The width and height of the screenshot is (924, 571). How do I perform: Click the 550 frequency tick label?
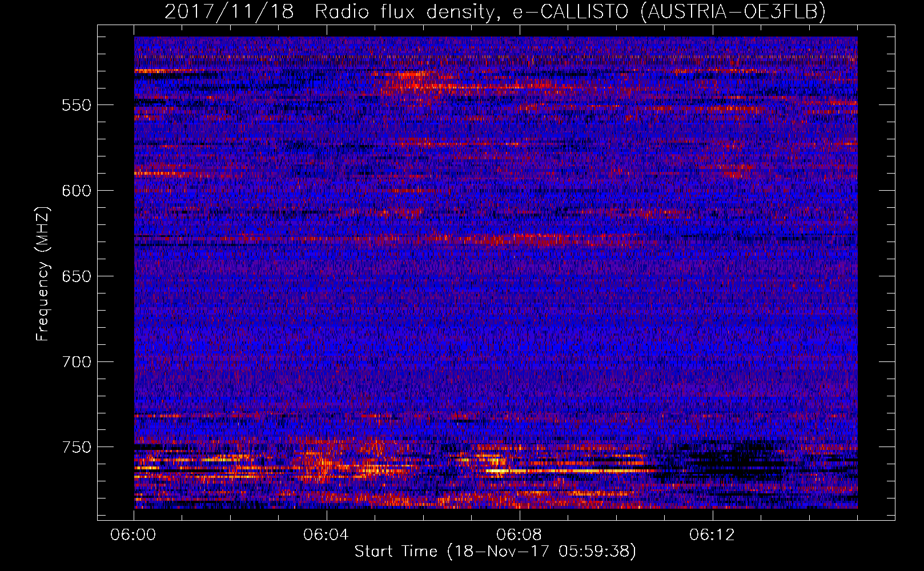point(77,105)
